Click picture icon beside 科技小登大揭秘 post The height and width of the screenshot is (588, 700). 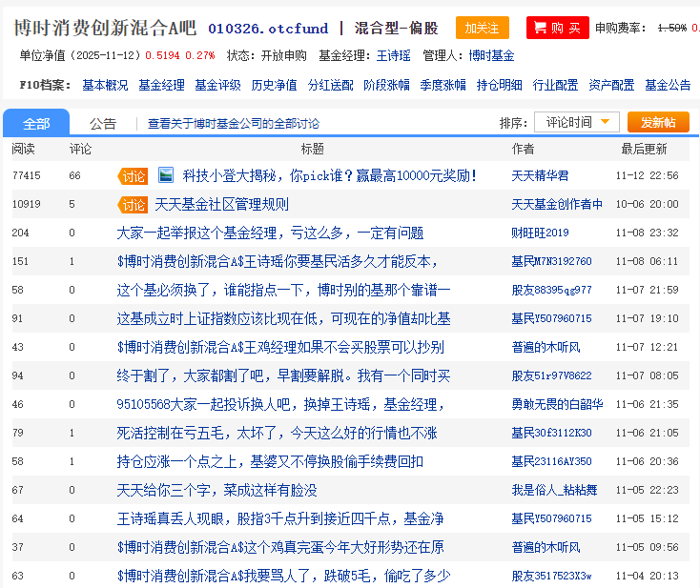tap(166, 175)
